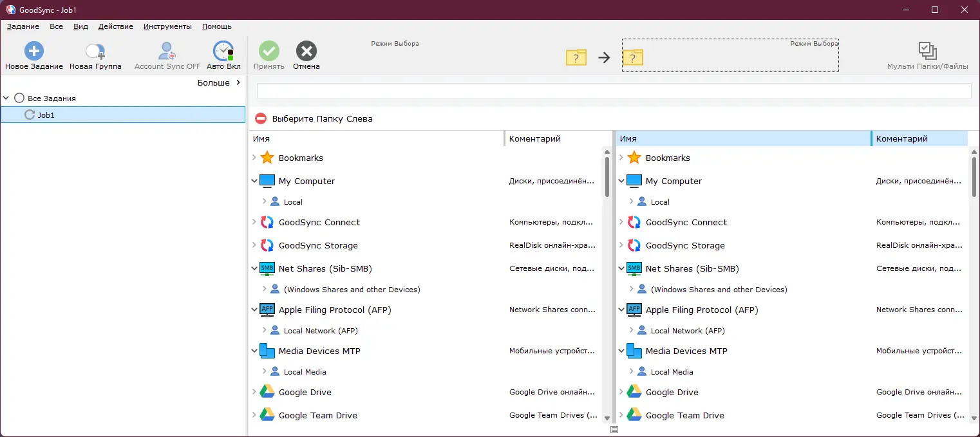
Task: Expand Local node in the left pane
Action: (264, 201)
